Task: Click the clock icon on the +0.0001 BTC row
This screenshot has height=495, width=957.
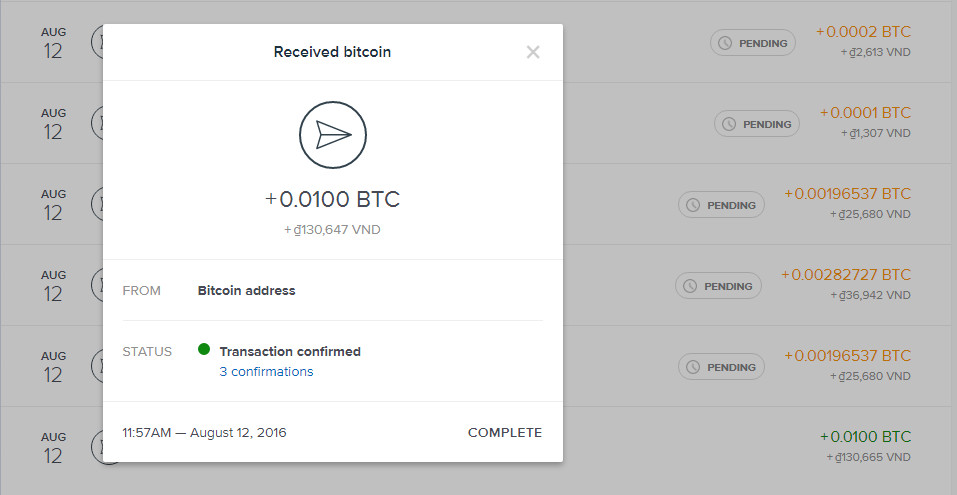Action: point(730,124)
